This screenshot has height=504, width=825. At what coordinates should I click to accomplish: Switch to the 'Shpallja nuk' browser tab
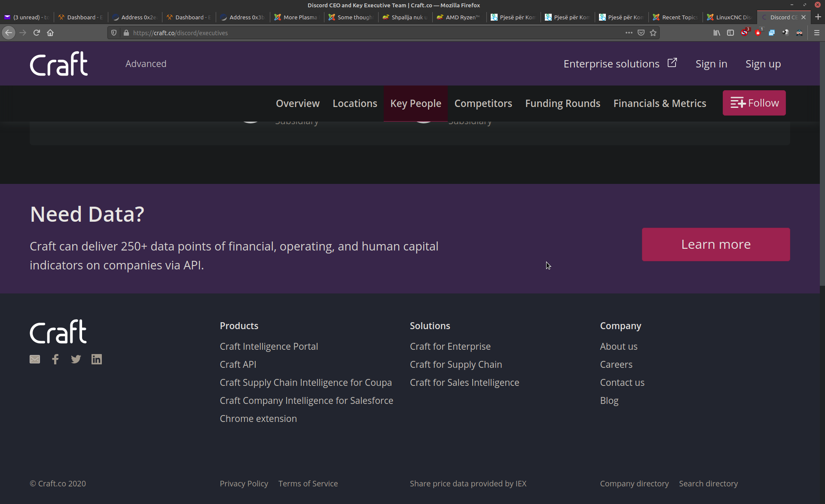click(404, 17)
